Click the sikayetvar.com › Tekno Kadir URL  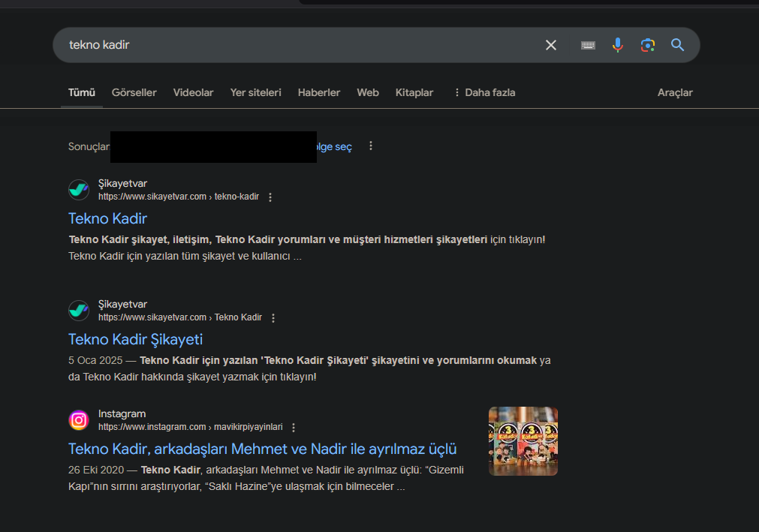180,317
